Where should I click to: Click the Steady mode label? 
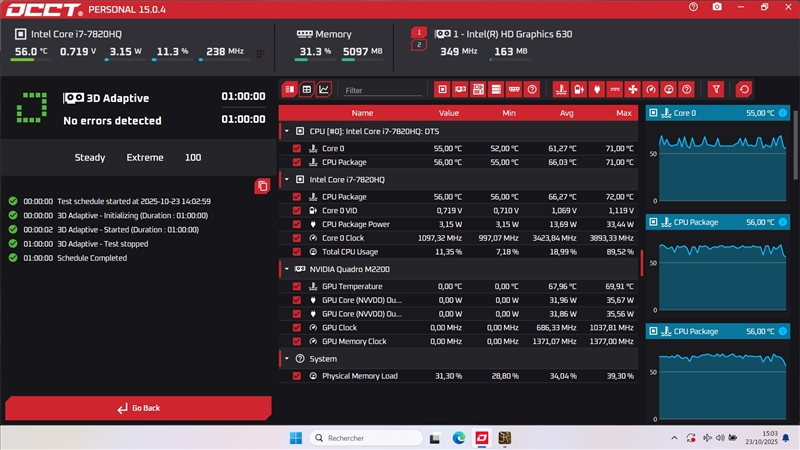90,158
